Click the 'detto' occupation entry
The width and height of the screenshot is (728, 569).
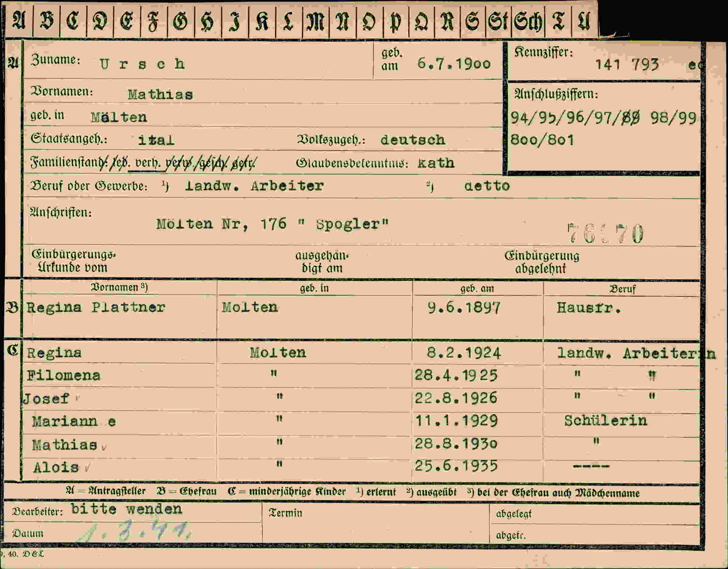487,186
